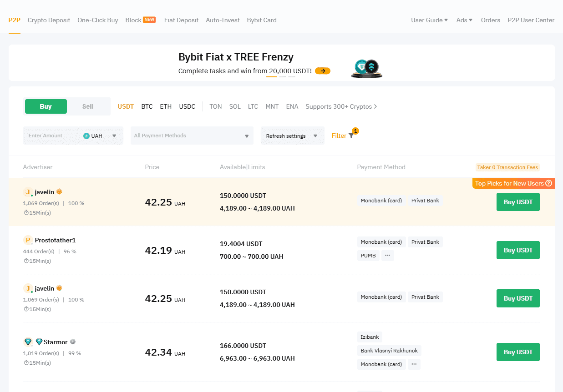The width and height of the screenshot is (563, 392).
Task: Click the Payment Method column header
Action: point(381,167)
